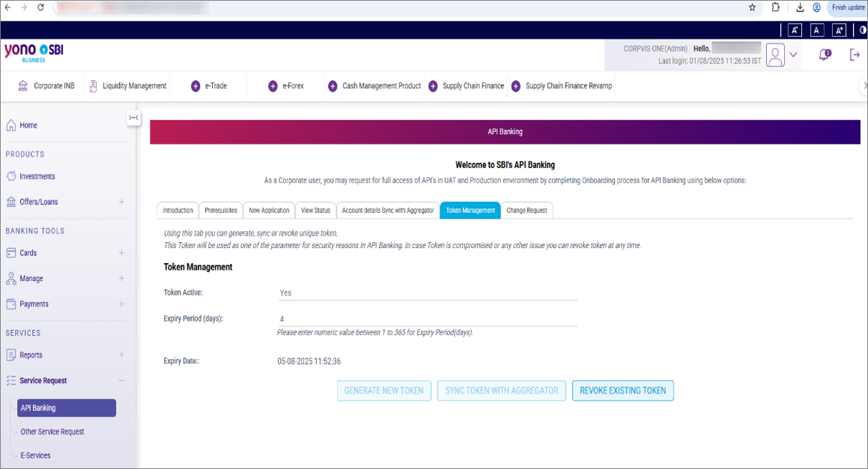Screen dimensions: 868x469
Task: Click the plus icon beside e-Trade
Action: coord(196,86)
